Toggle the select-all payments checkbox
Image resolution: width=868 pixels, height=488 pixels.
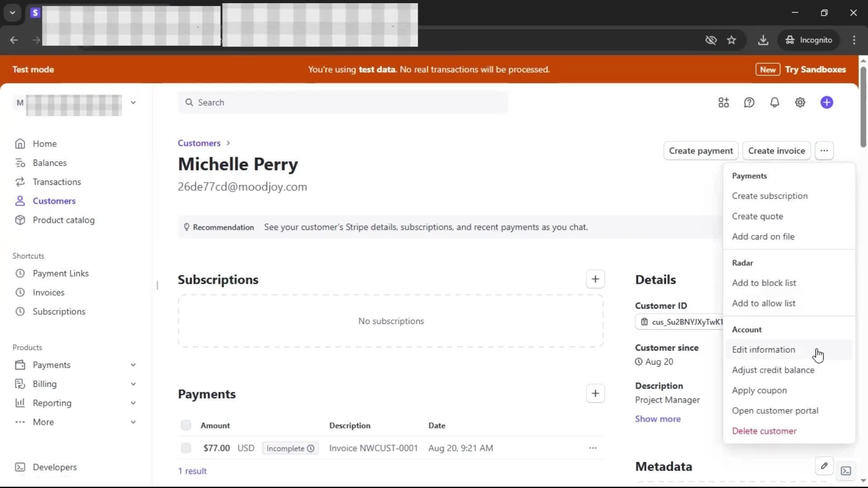tap(186, 425)
